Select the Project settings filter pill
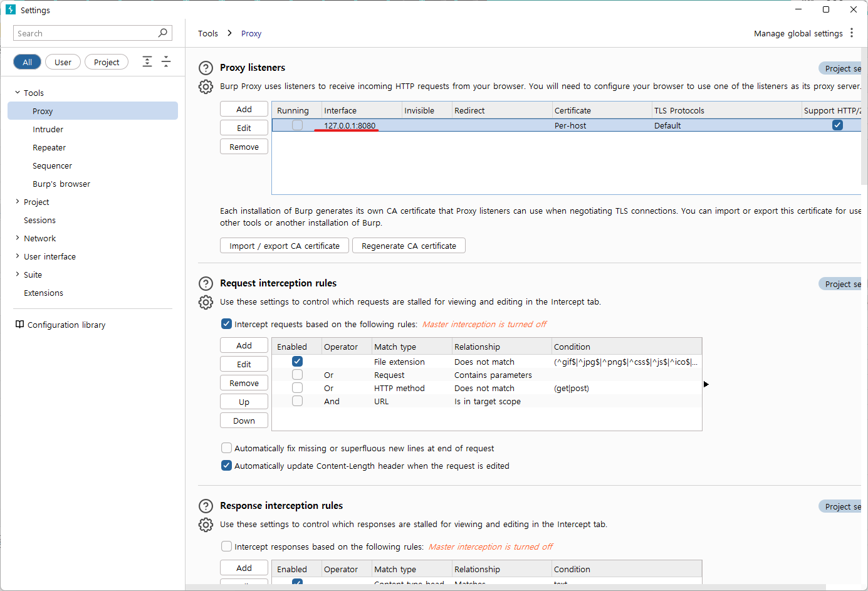Viewport: 868px width, 591px height. [107, 62]
